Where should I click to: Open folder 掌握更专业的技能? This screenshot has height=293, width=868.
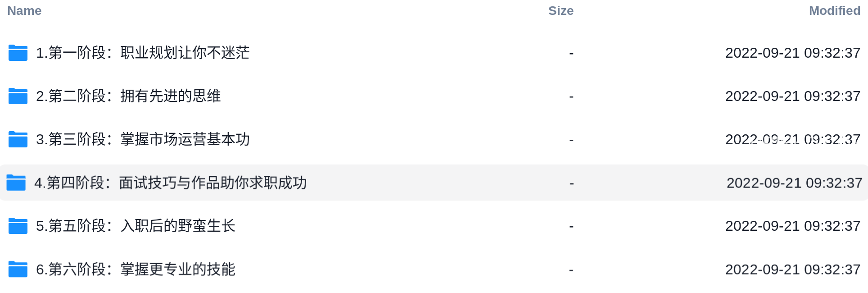[136, 269]
